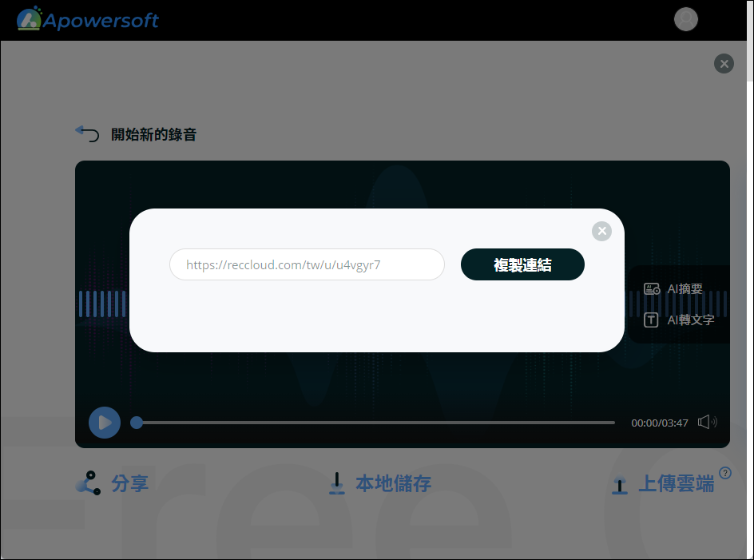Open the user account avatar
Image resolution: width=754 pixels, height=560 pixels.
pyautogui.click(x=686, y=19)
